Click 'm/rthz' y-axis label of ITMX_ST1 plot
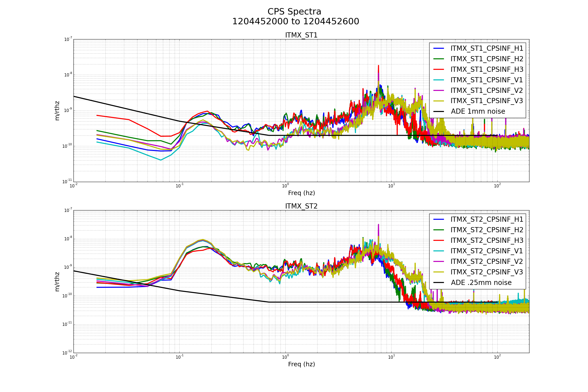 [57, 111]
